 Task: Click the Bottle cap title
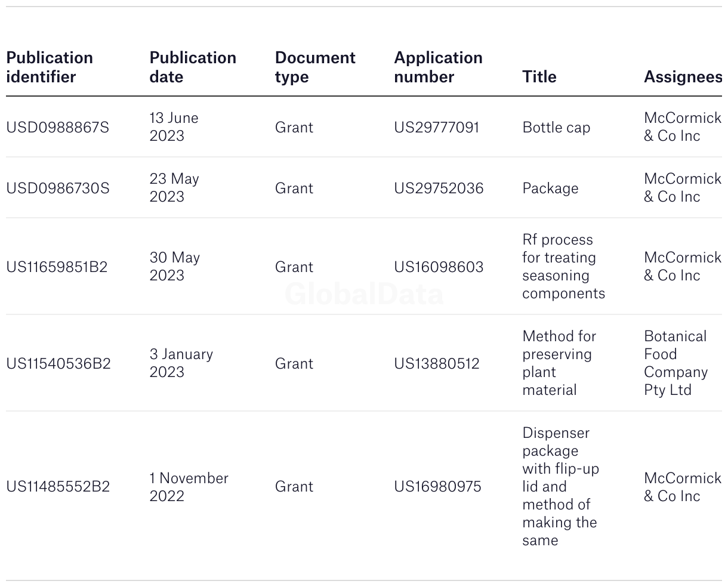[x=556, y=128]
